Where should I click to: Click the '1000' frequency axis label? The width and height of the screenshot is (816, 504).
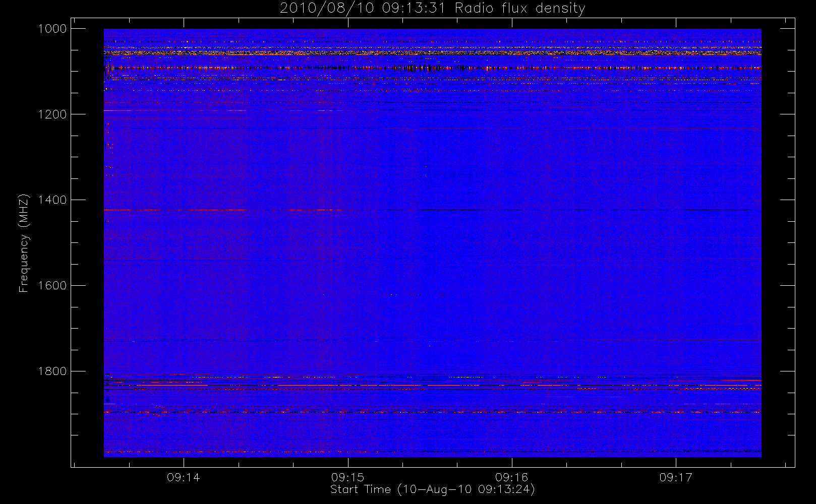52,29
